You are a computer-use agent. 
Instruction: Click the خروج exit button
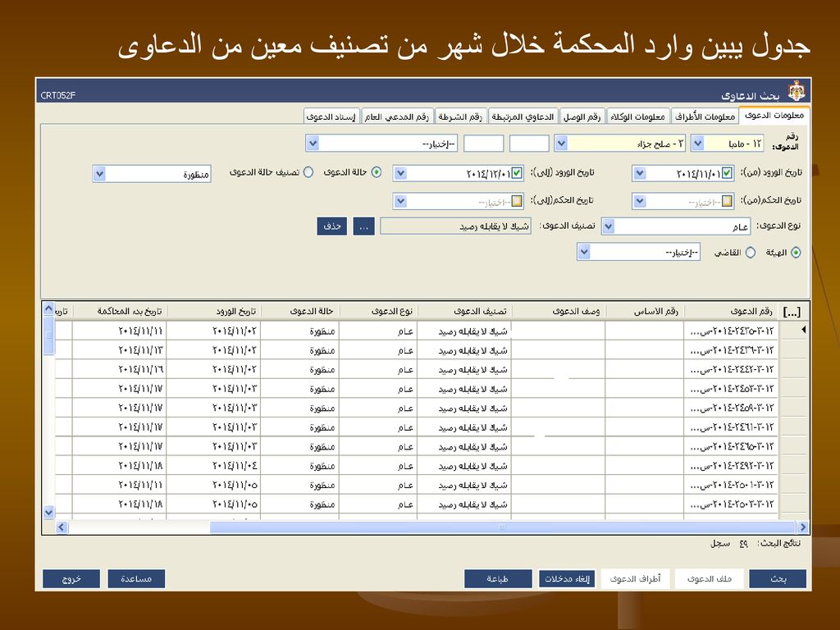[x=71, y=578]
